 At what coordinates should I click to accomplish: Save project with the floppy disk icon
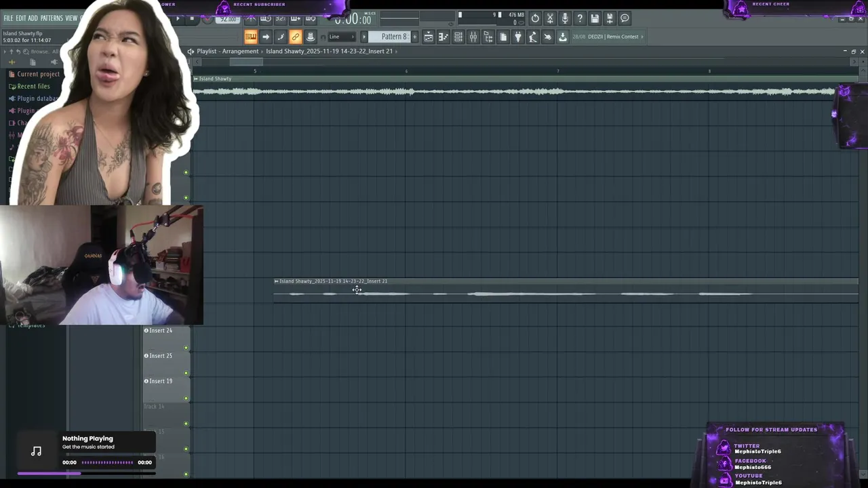coord(595,18)
